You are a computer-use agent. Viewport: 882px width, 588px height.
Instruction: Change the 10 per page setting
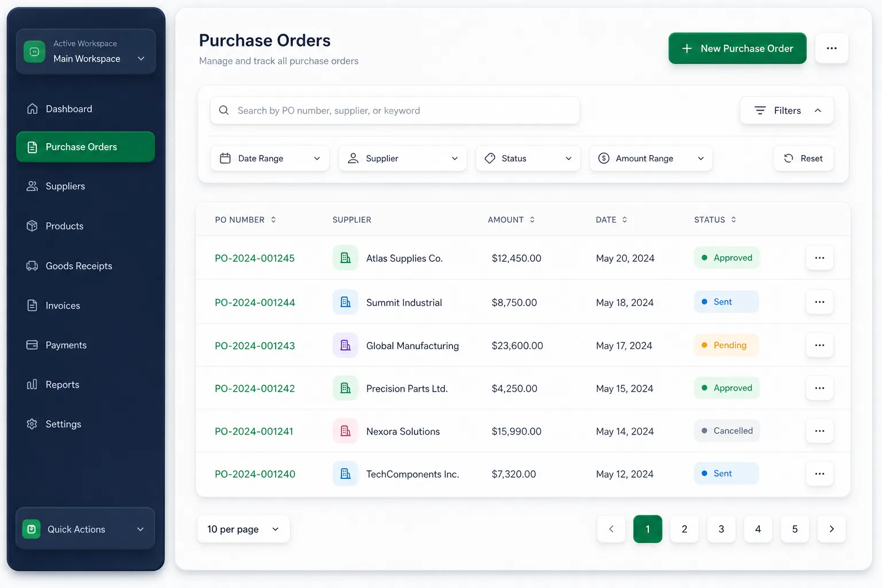[243, 529]
